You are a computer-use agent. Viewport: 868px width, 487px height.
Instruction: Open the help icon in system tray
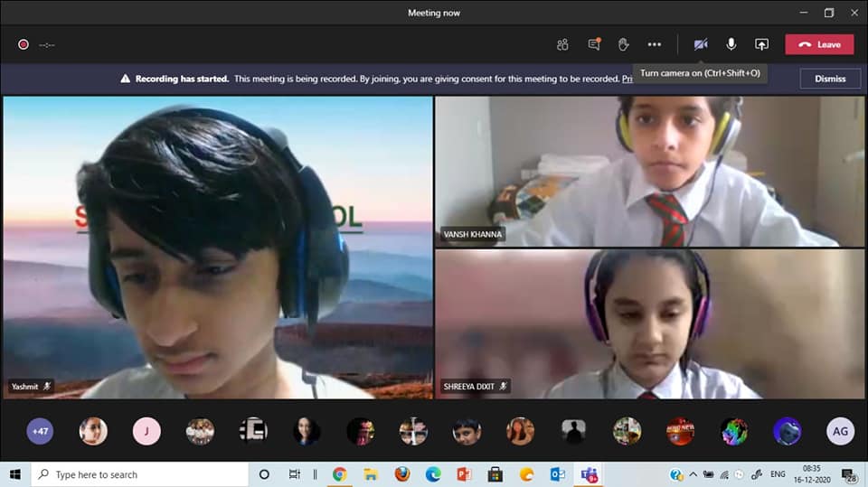pos(676,474)
